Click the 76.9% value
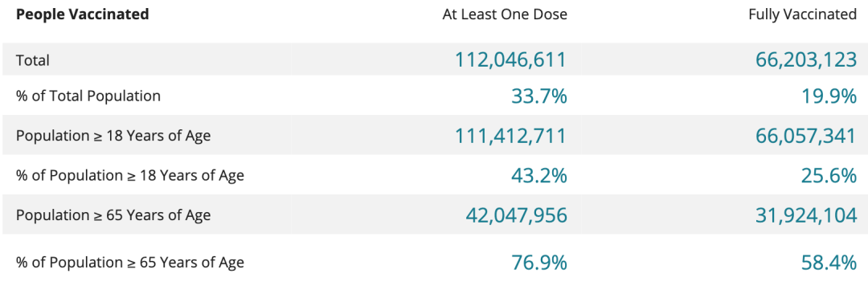Image resolution: width=868 pixels, height=290 pixels. tap(539, 263)
